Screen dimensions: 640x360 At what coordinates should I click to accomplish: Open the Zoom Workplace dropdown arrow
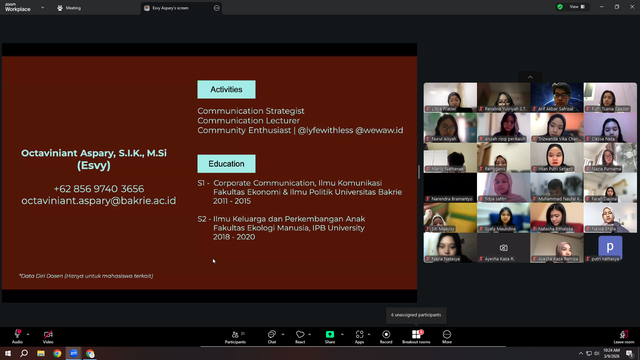(x=42, y=7)
